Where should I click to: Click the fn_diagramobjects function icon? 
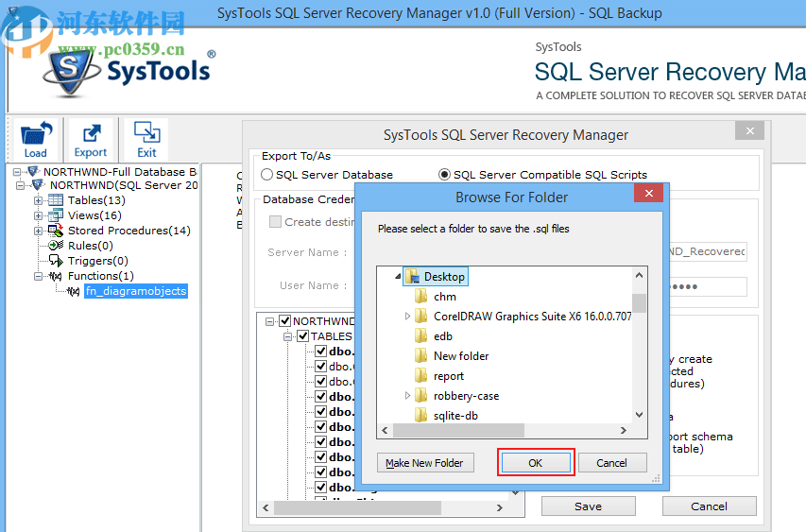(x=74, y=291)
